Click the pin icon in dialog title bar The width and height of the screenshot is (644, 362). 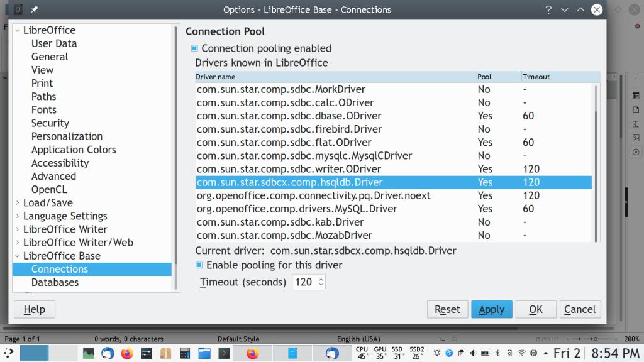33,9
